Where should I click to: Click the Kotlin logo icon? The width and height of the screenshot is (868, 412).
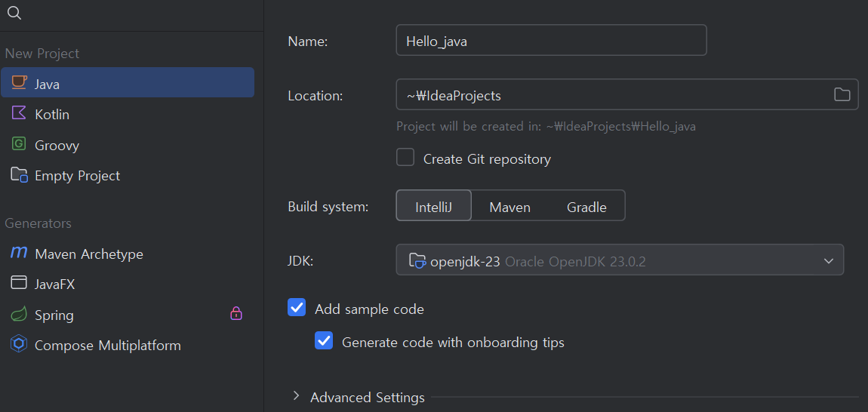tap(19, 113)
